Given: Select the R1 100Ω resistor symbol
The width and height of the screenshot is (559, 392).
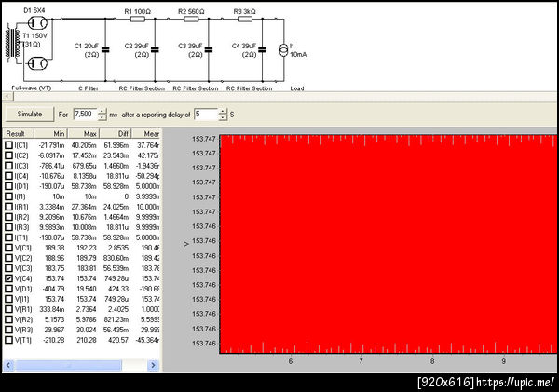Looking at the screenshot, I should [138, 19].
